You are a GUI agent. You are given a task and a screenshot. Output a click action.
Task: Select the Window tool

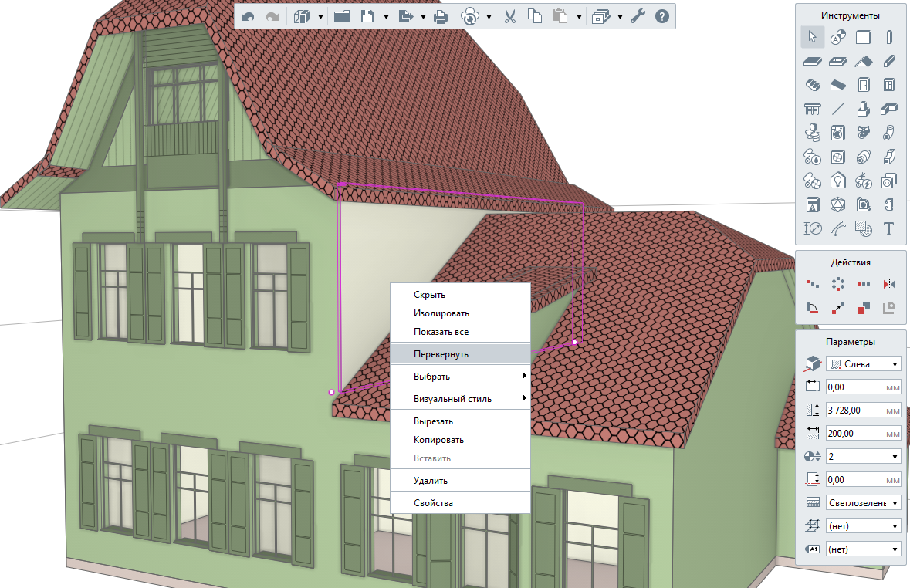coord(889,85)
